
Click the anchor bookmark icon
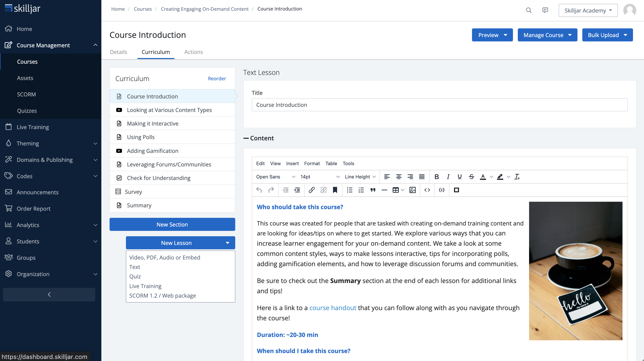[335, 190]
